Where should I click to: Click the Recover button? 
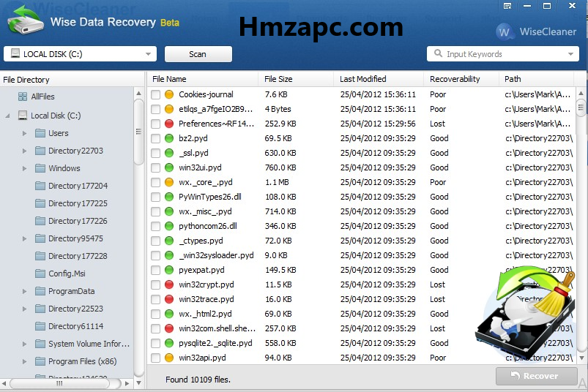click(x=536, y=376)
